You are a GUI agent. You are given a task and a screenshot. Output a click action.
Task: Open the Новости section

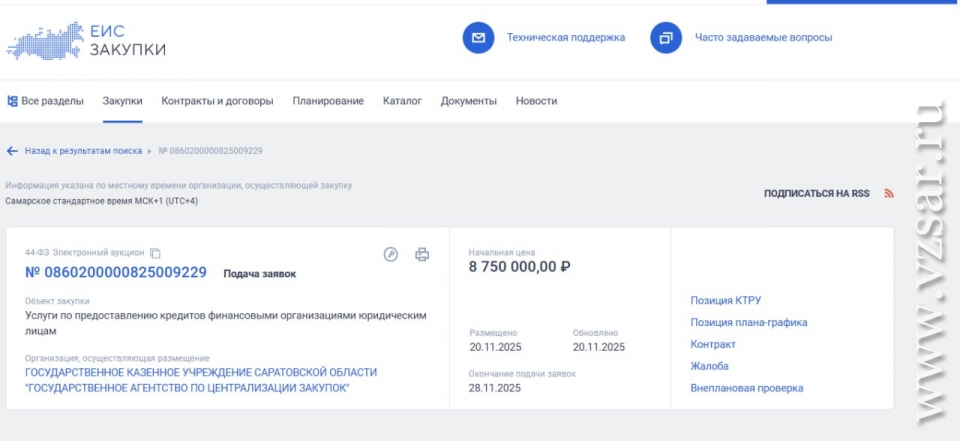(536, 101)
